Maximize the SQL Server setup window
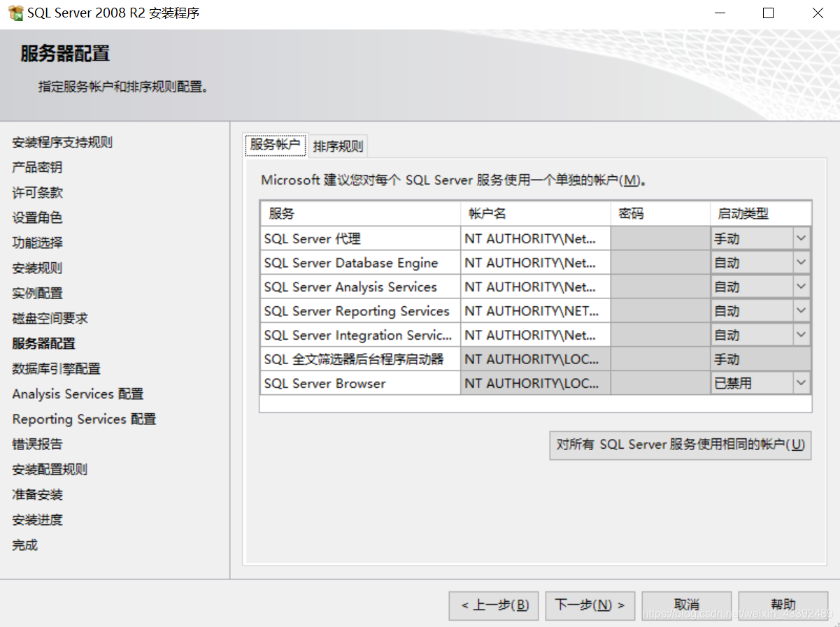 768,13
